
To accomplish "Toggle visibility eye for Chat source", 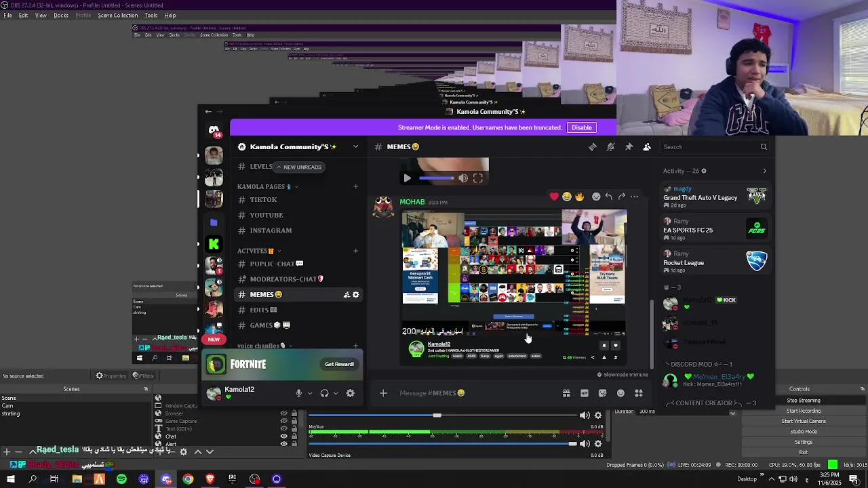I will pos(284,436).
